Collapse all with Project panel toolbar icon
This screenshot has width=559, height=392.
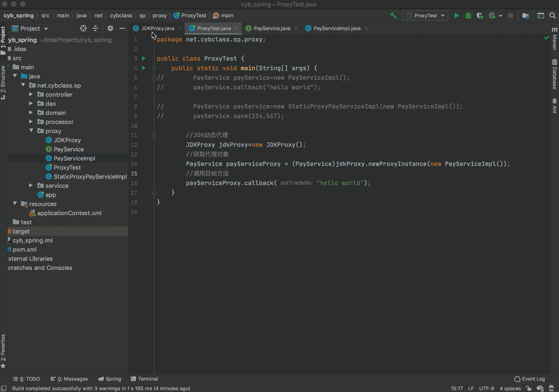95,28
